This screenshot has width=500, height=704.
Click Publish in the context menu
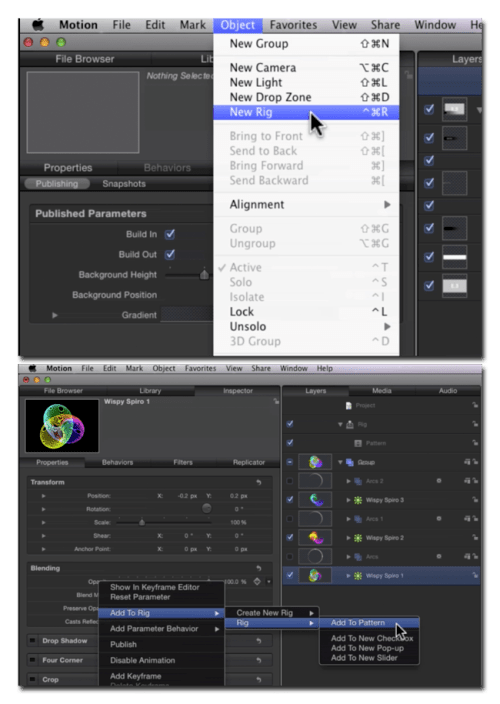coord(123,644)
